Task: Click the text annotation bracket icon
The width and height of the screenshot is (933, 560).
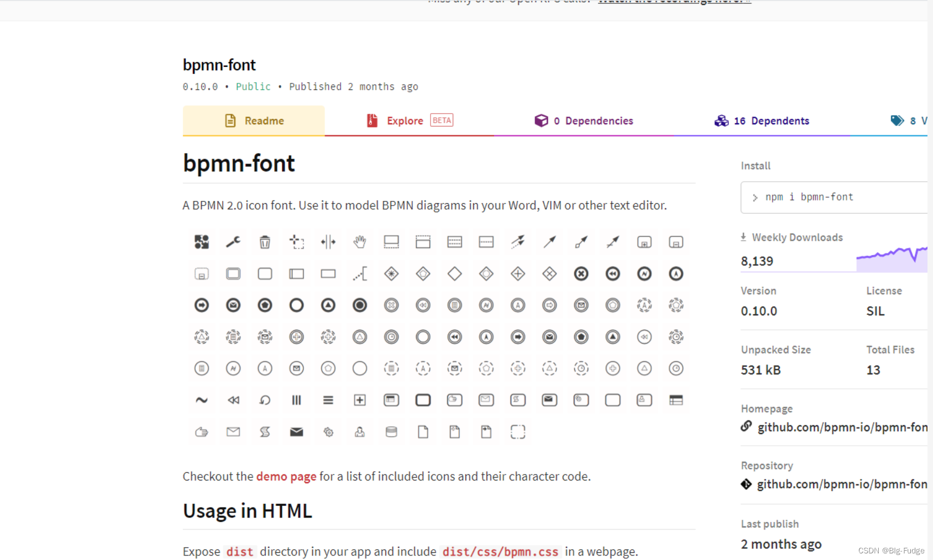Action: (x=360, y=273)
